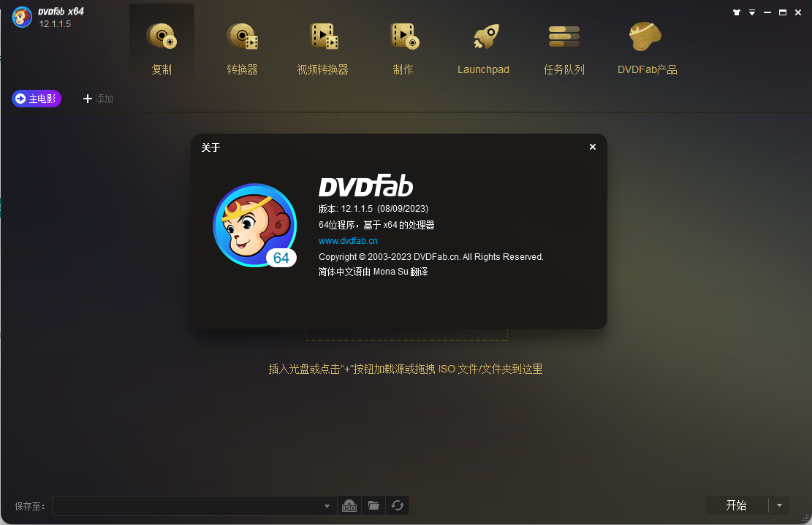Open the Video Converter (视频转换器) module

coord(322,49)
